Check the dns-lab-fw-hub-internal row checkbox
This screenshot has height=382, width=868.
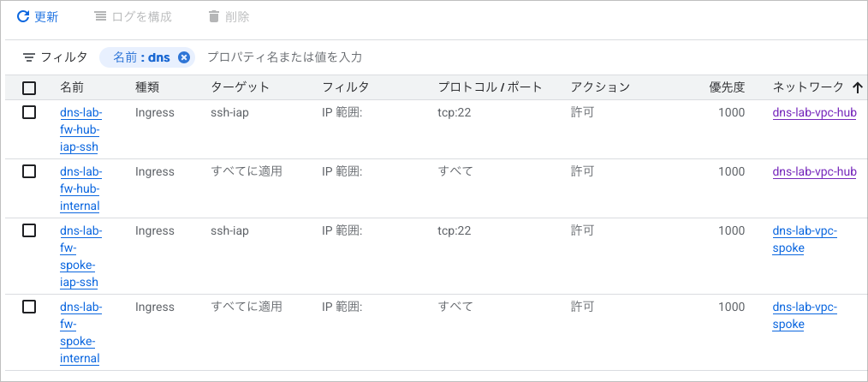pos(29,171)
